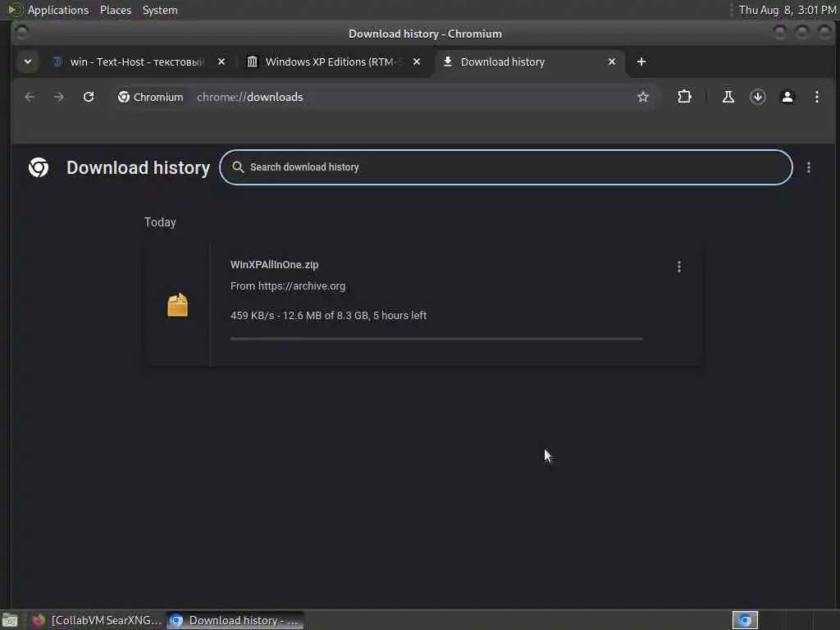Click the WinXPAllInOne.zip file name
This screenshot has width=840, height=630.
click(274, 265)
